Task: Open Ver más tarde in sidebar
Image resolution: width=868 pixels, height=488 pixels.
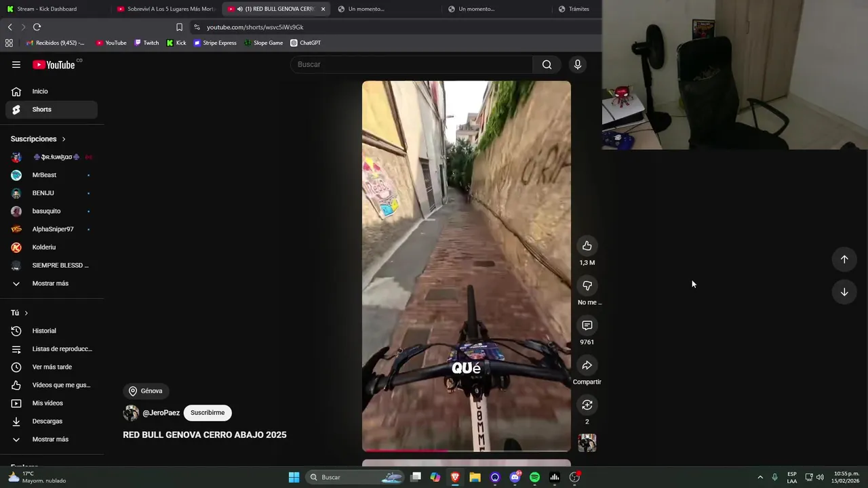Action: (x=51, y=367)
